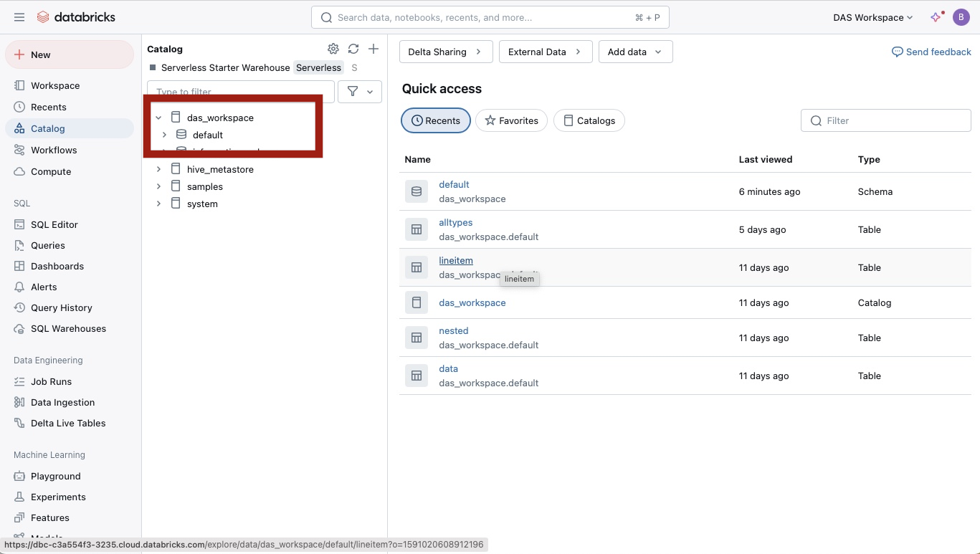Viewport: 980px width, 554px height.
Task: Click the samples catalog icon
Action: click(x=176, y=186)
